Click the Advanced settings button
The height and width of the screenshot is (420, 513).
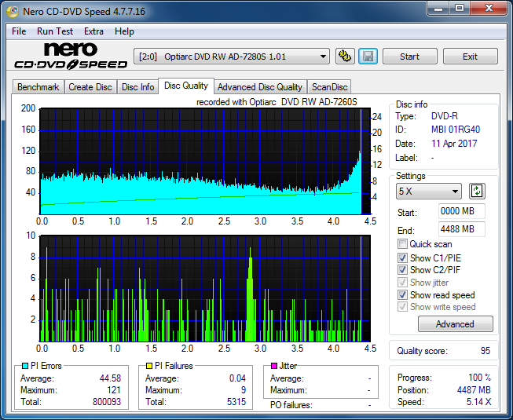point(455,324)
